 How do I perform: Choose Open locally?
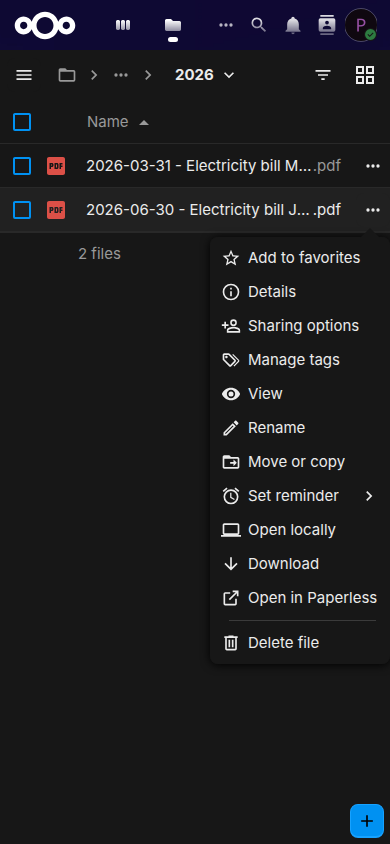click(300, 530)
